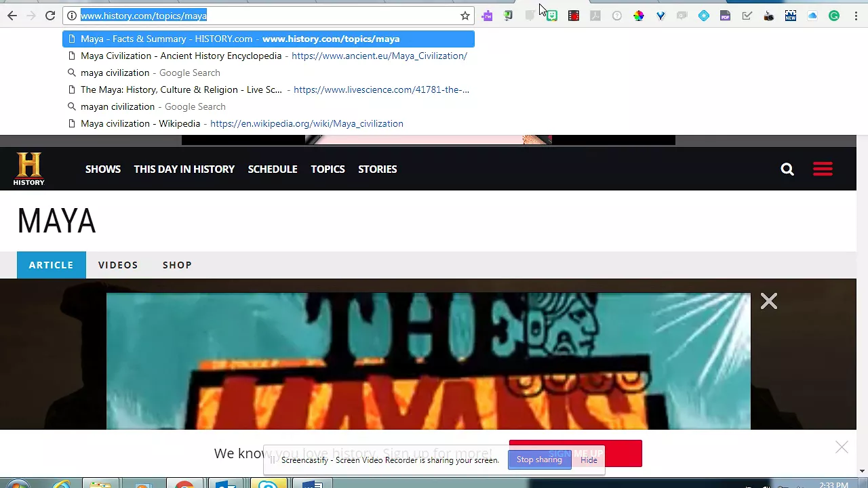This screenshot has height=488, width=868.
Task: Open the STORIES nav item
Action: 378,169
